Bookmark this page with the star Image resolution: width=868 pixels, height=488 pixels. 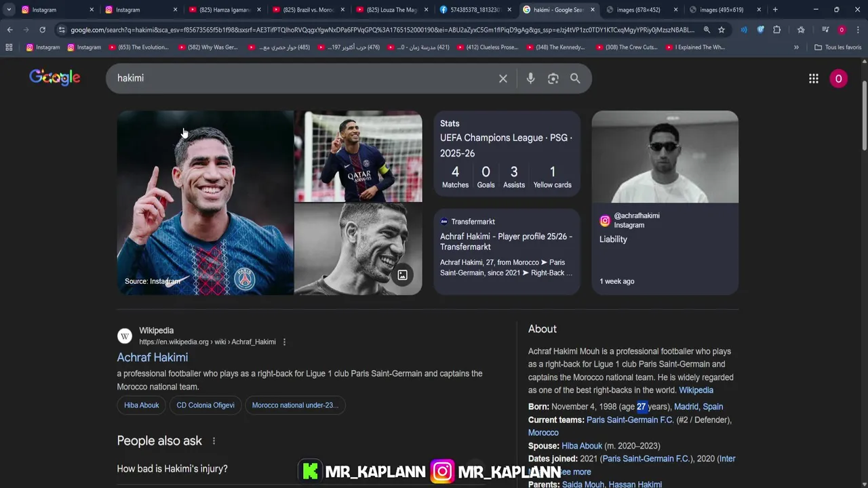[722, 30]
